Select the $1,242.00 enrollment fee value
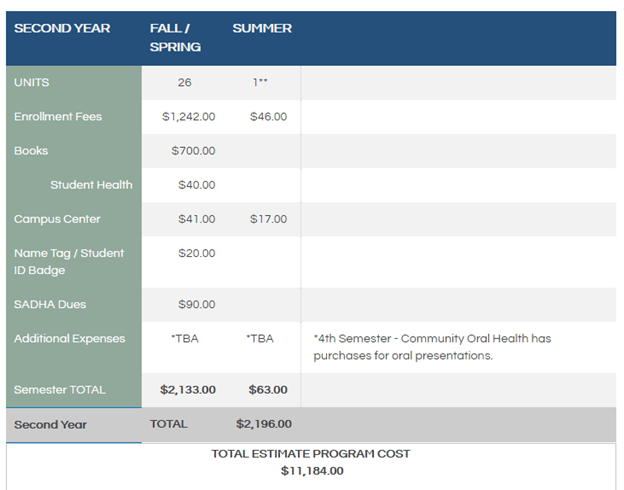624x490 pixels. point(188,117)
